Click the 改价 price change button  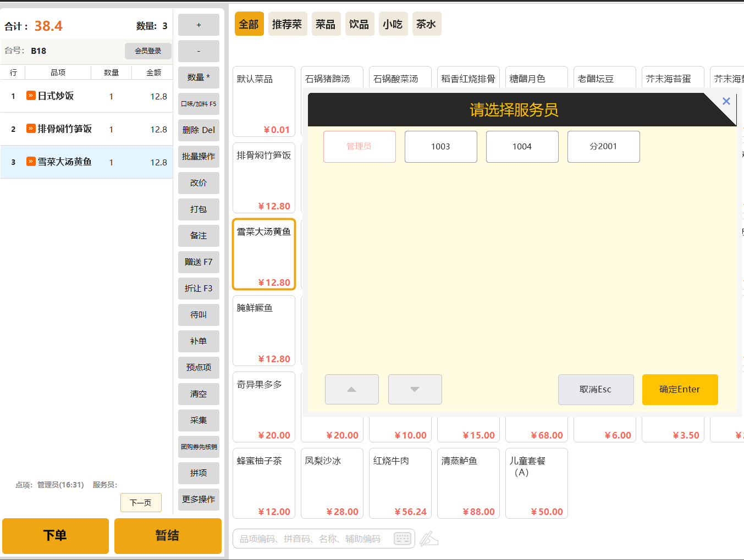199,183
